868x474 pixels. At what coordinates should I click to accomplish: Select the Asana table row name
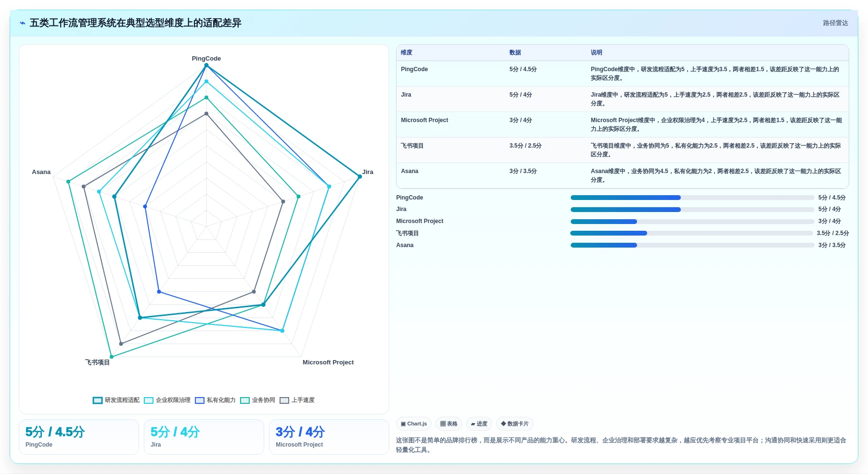(409, 171)
